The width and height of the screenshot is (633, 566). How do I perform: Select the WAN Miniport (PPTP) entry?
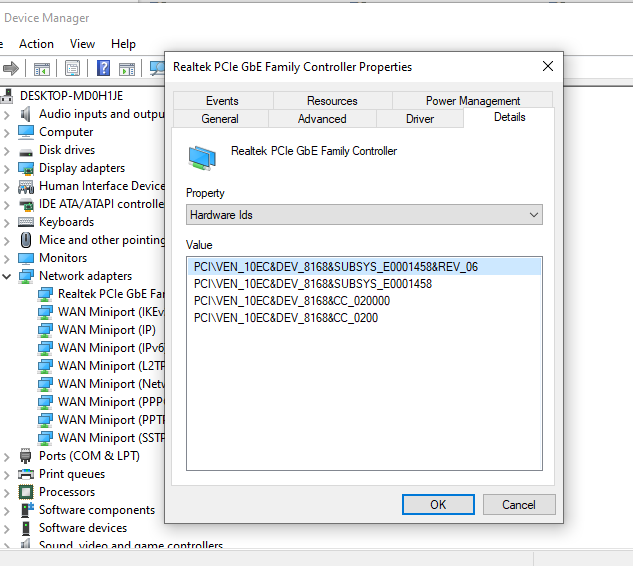[x=111, y=420]
